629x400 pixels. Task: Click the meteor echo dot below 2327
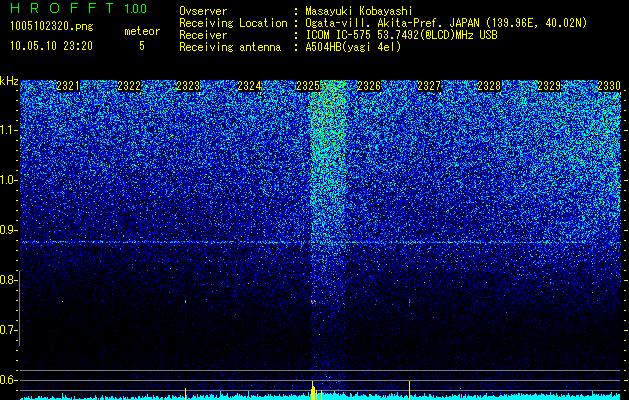[x=409, y=301]
